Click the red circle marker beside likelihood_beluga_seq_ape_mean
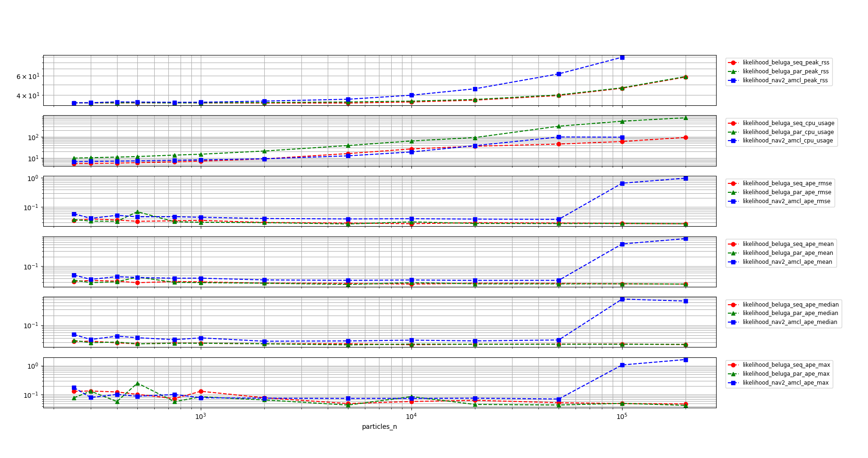Image resolution: width=868 pixels, height=458 pixels. point(732,244)
